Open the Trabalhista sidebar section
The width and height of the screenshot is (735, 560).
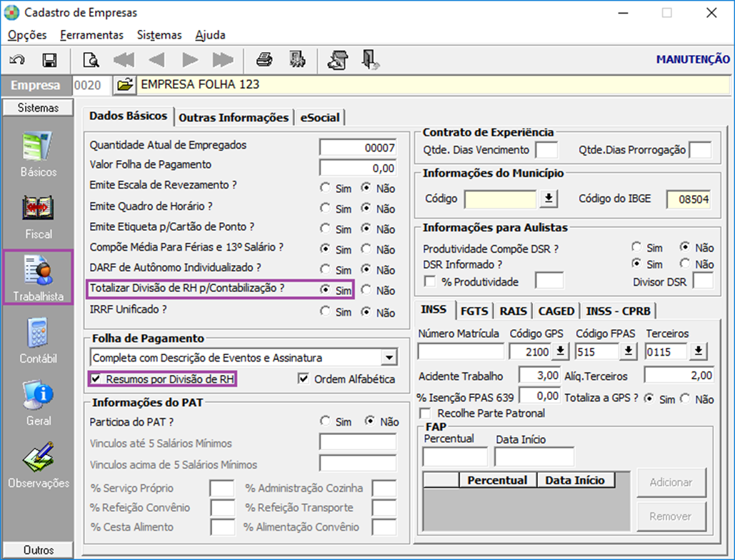[38, 277]
